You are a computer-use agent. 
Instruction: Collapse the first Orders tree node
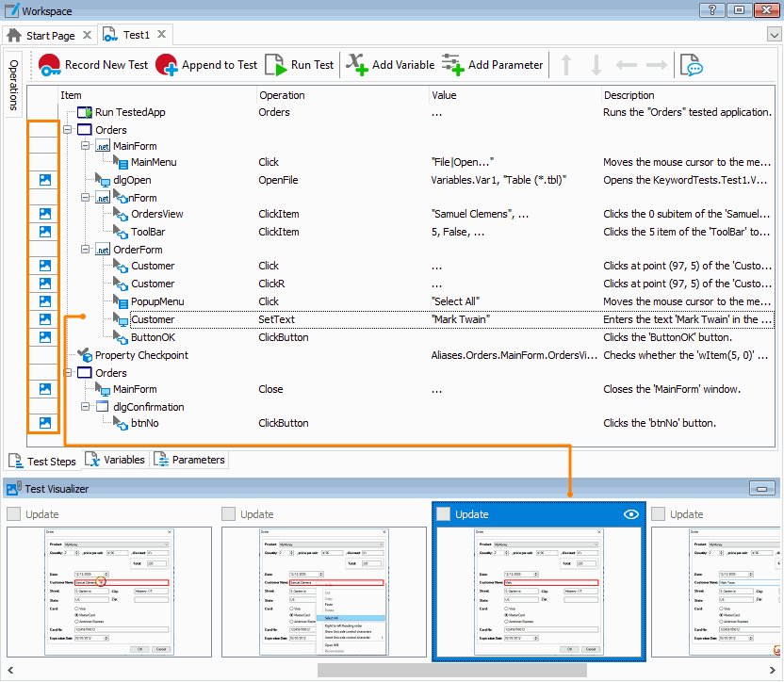(x=68, y=130)
